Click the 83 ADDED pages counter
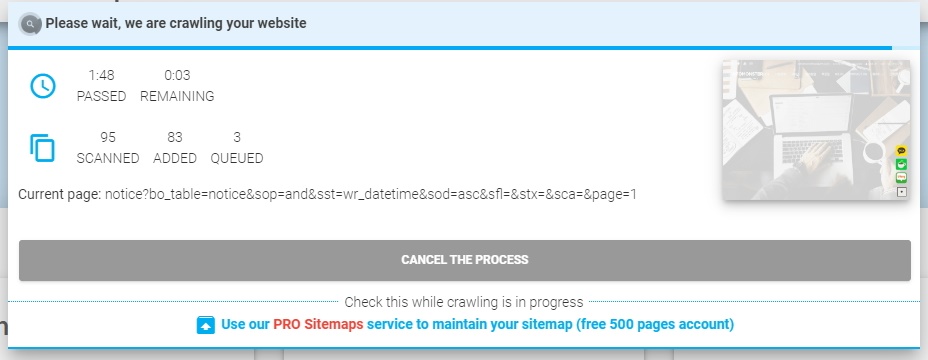Viewport: 928px width, 360px height. pos(175,148)
